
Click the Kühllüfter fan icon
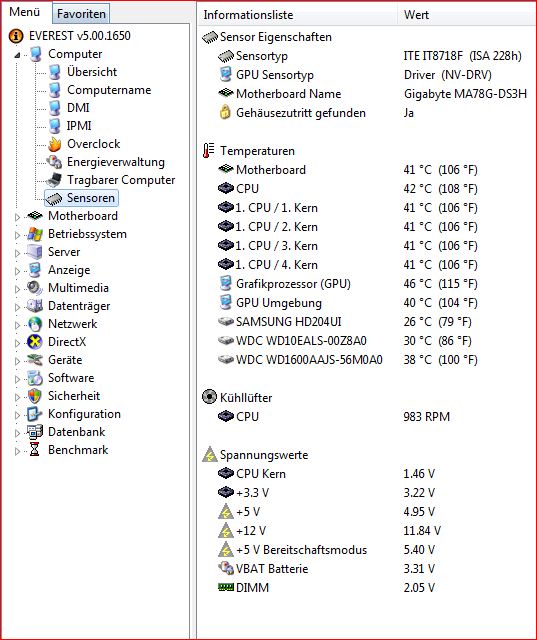coord(209,397)
